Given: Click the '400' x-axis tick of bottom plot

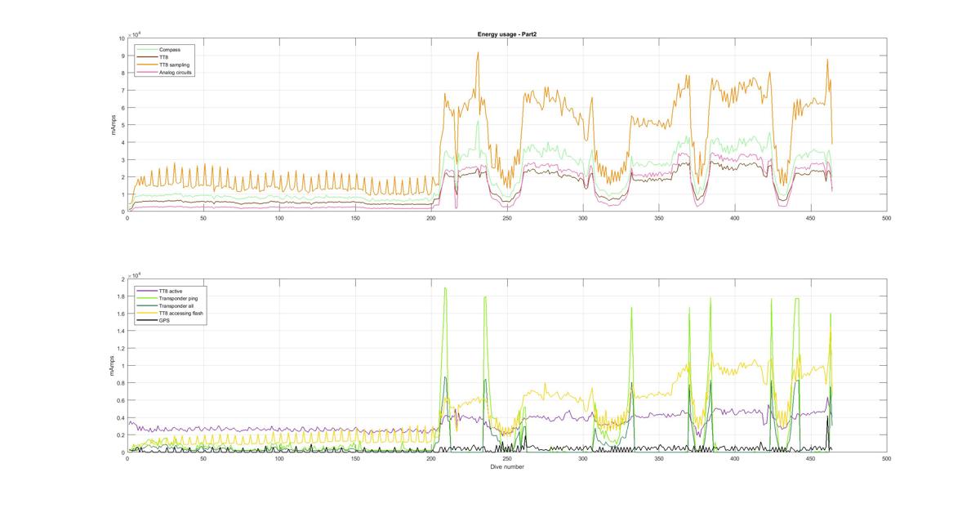Looking at the screenshot, I should pyautogui.click(x=735, y=459).
